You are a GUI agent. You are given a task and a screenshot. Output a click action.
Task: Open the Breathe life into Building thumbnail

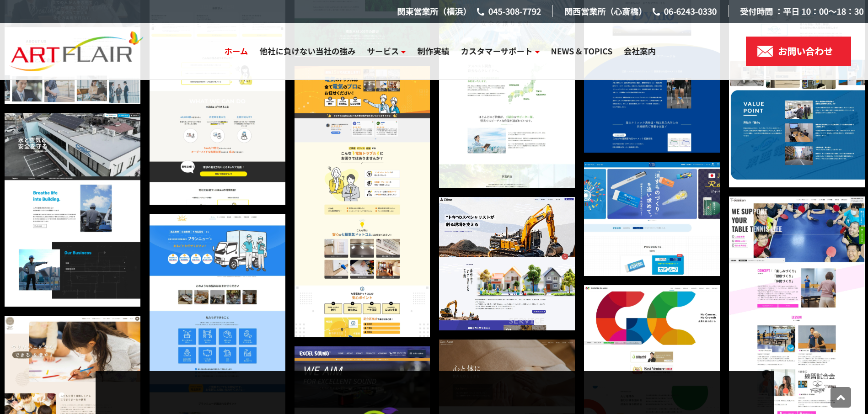[x=72, y=209]
